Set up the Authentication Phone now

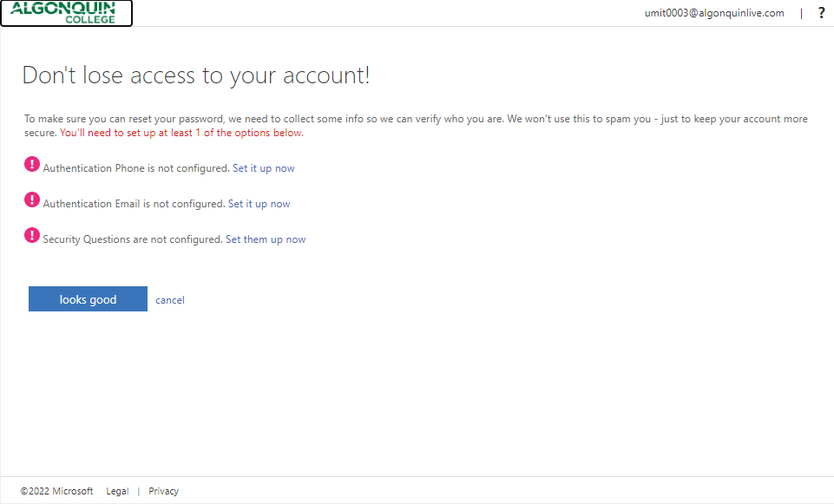[263, 168]
